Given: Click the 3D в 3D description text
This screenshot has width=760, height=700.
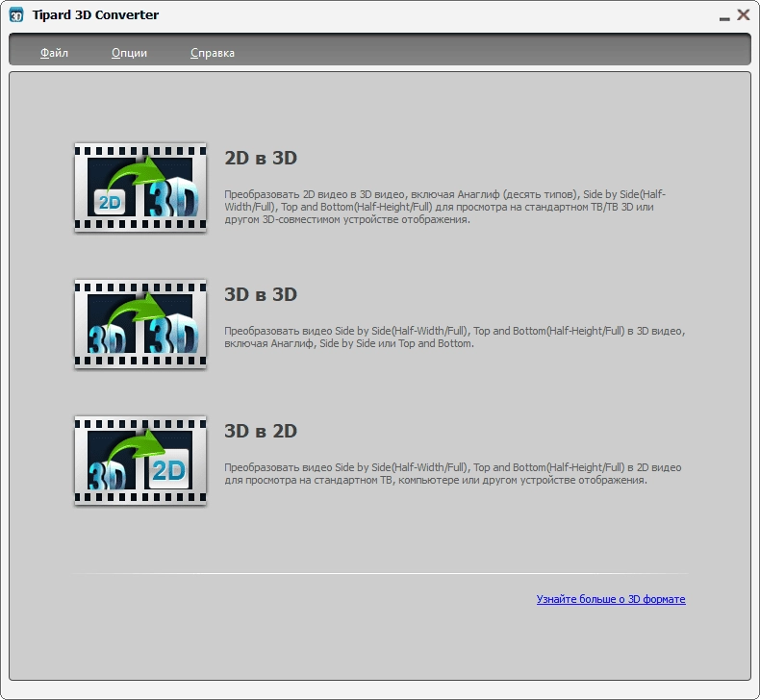Looking at the screenshot, I should [455, 337].
